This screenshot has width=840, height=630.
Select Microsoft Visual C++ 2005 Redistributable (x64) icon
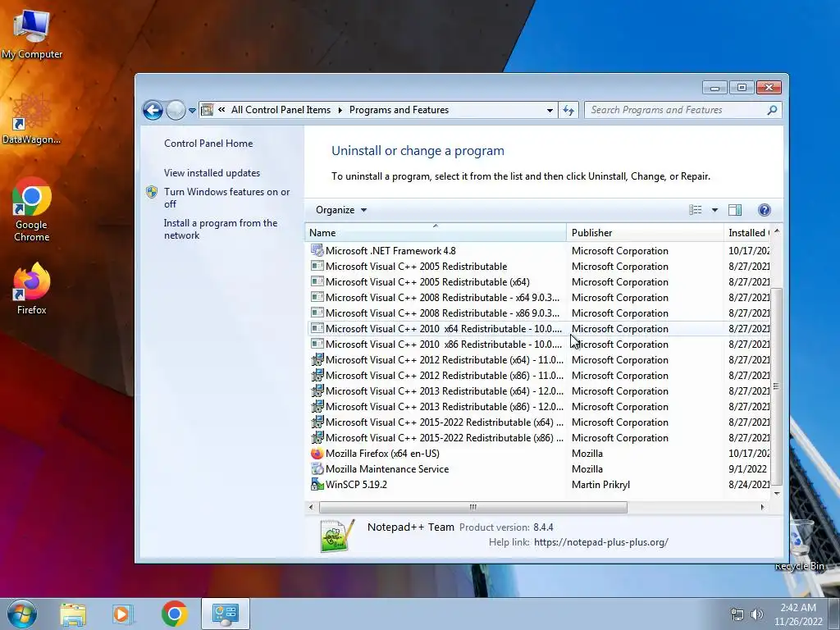[x=317, y=282]
